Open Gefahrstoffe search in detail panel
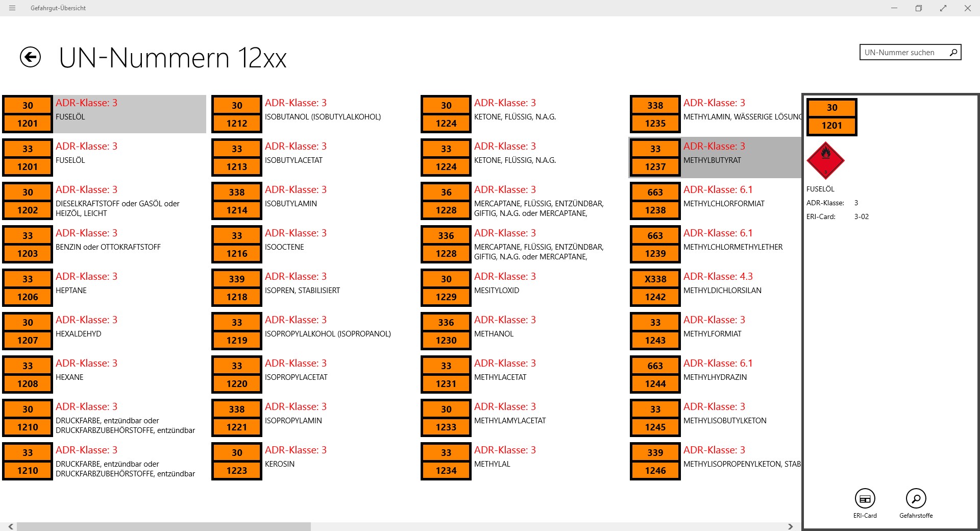This screenshot has height=531, width=980. coord(916,499)
